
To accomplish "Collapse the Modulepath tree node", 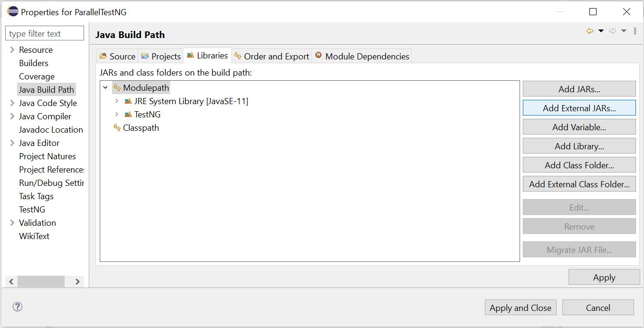I will click(105, 88).
